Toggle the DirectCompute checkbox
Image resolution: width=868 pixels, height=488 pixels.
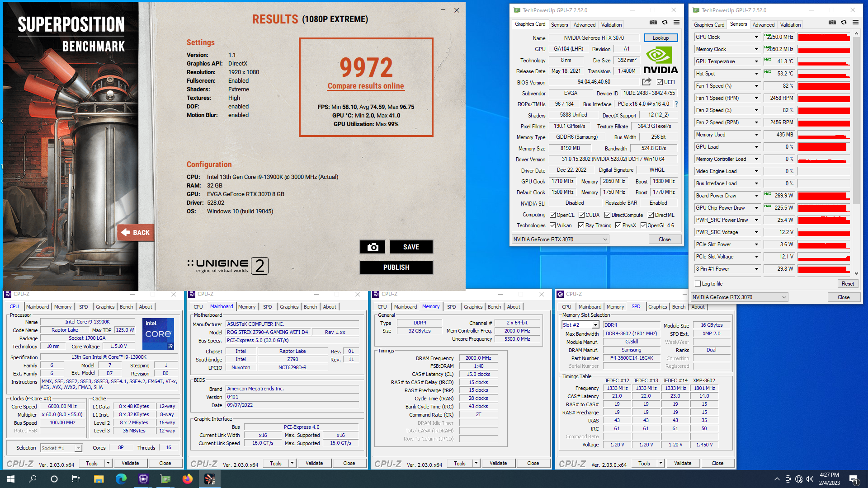tap(607, 215)
